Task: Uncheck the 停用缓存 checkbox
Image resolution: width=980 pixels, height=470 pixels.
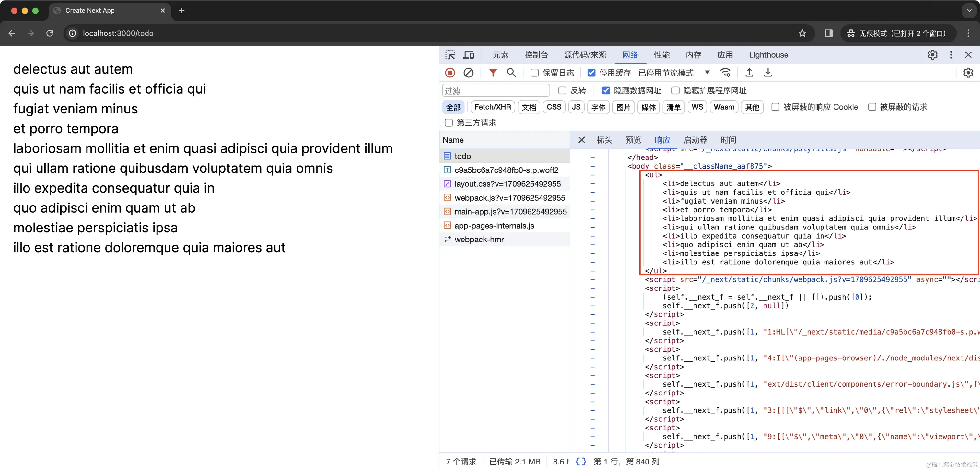Action: pyautogui.click(x=591, y=73)
